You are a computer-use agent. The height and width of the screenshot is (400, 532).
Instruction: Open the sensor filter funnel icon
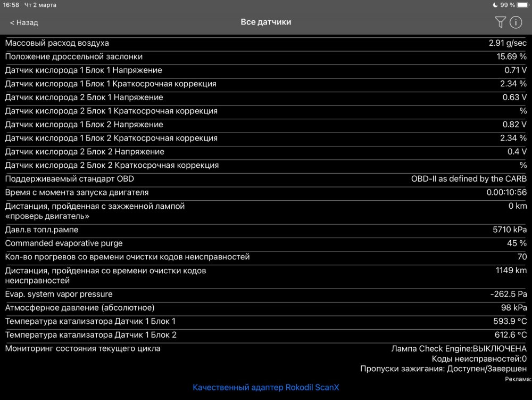(x=500, y=22)
